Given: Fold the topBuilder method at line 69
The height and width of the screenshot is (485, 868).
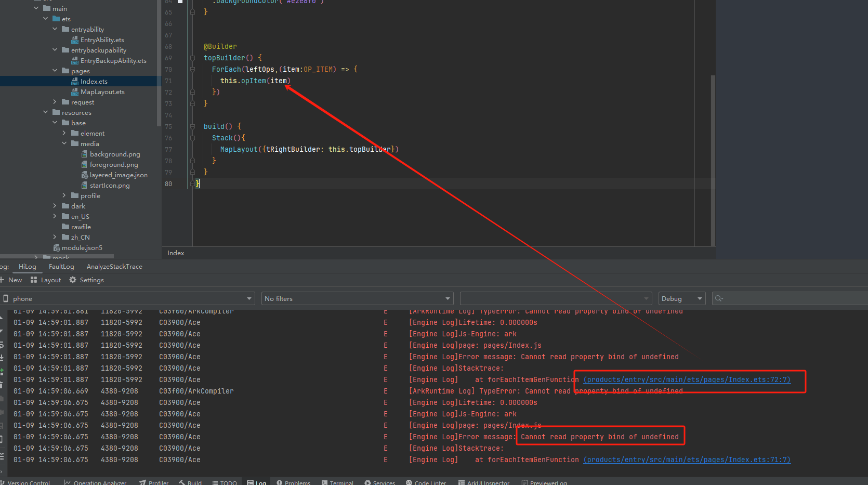Looking at the screenshot, I should tap(192, 58).
